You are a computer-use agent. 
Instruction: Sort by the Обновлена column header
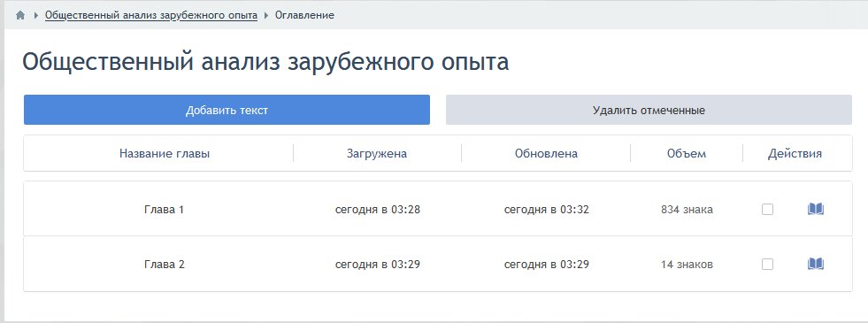[x=547, y=153]
